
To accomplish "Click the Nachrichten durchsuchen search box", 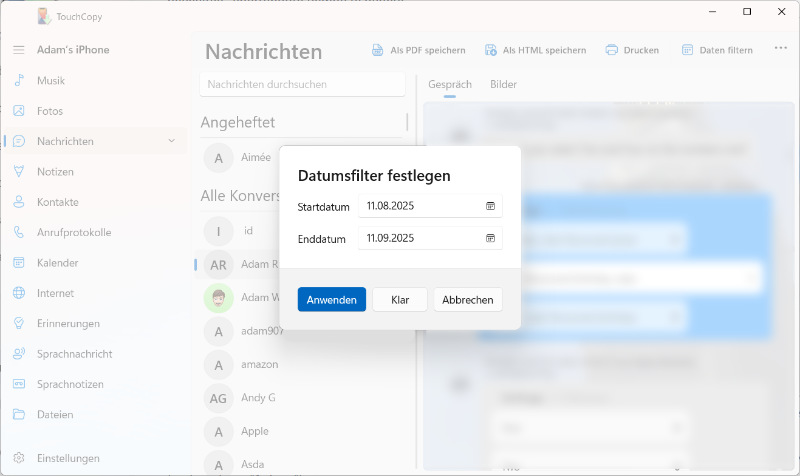I will [x=301, y=85].
